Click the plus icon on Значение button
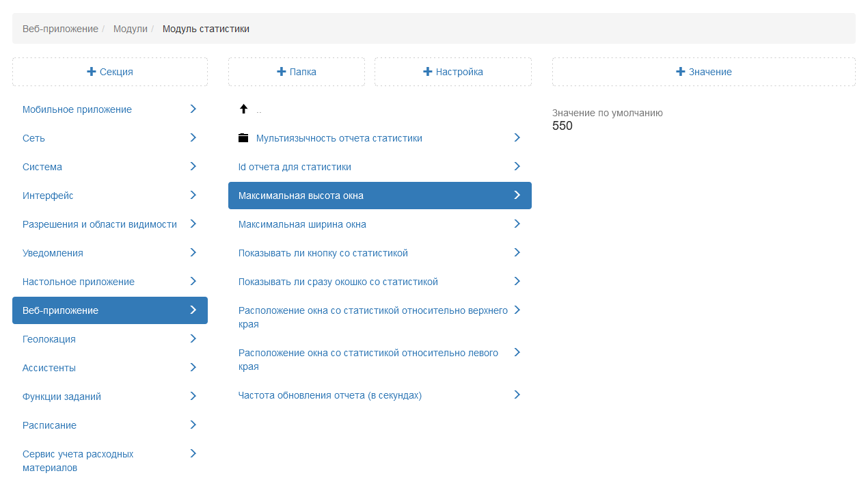868x495 pixels. pos(680,72)
